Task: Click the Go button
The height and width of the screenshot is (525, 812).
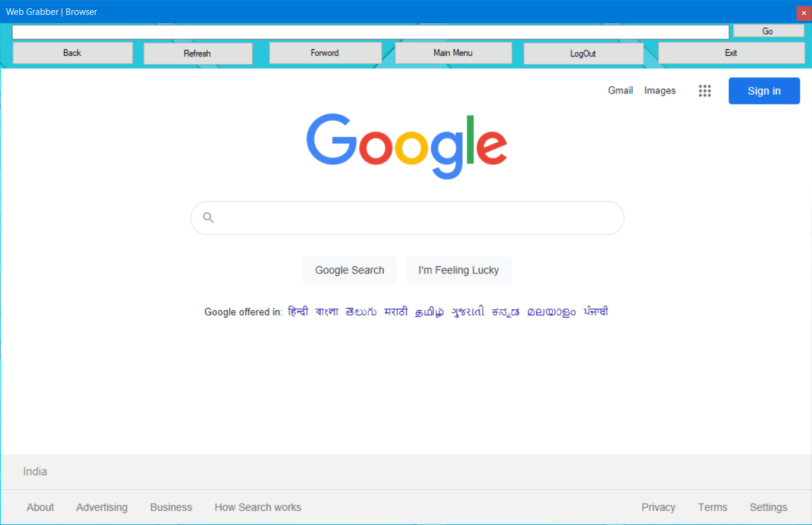Action: 767,31
